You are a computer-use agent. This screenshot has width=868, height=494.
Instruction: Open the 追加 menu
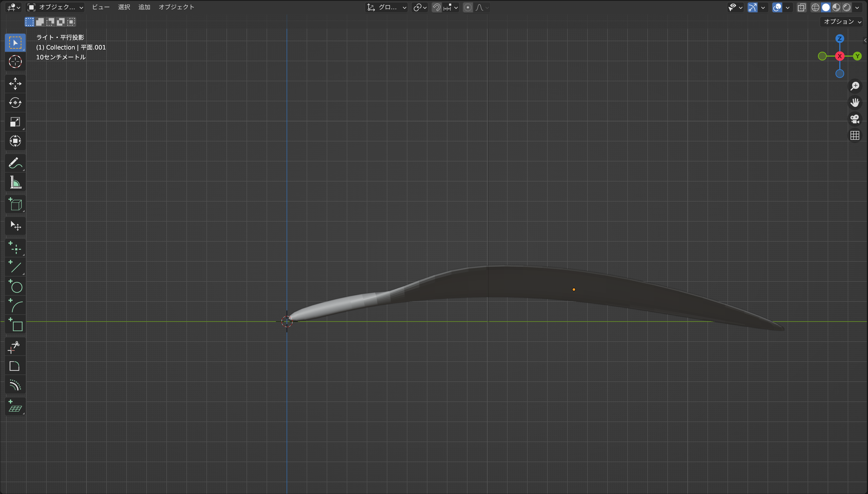144,7
